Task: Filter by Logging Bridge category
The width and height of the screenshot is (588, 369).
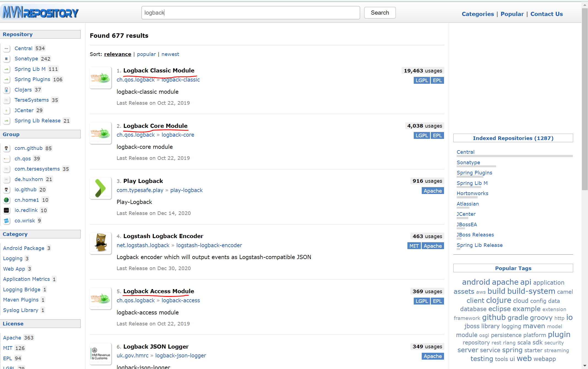Action: click(x=22, y=289)
